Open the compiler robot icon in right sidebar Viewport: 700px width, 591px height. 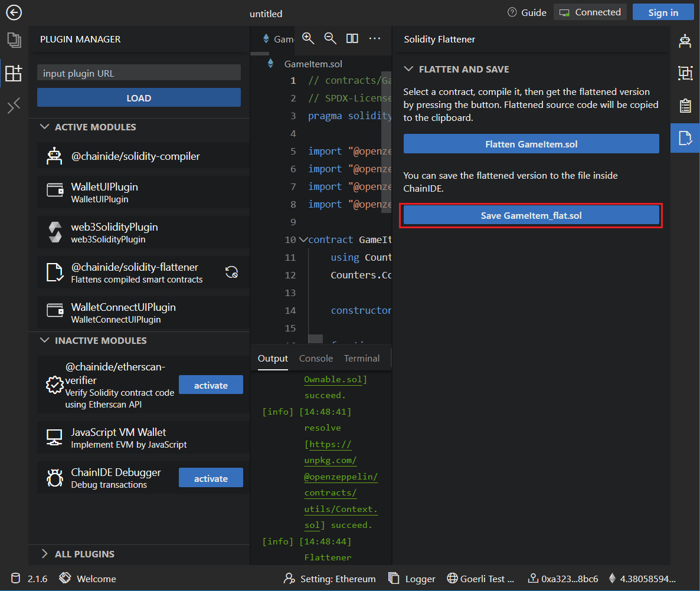[x=685, y=41]
